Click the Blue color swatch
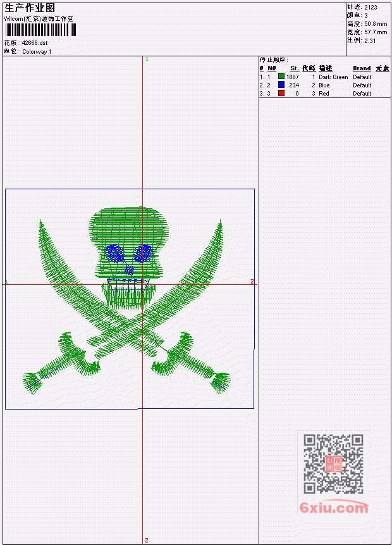Image resolution: width=392 pixels, height=545 pixels. [x=281, y=85]
